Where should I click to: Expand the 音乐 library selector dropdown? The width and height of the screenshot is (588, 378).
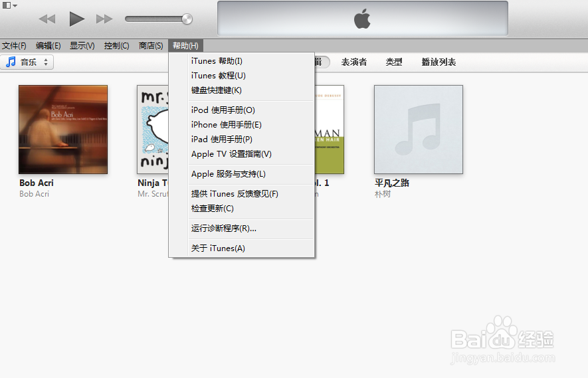click(27, 62)
